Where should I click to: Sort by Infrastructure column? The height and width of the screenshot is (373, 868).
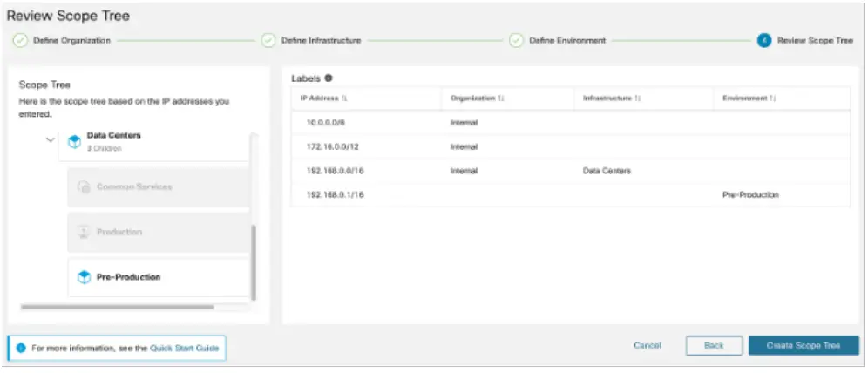coord(638,98)
